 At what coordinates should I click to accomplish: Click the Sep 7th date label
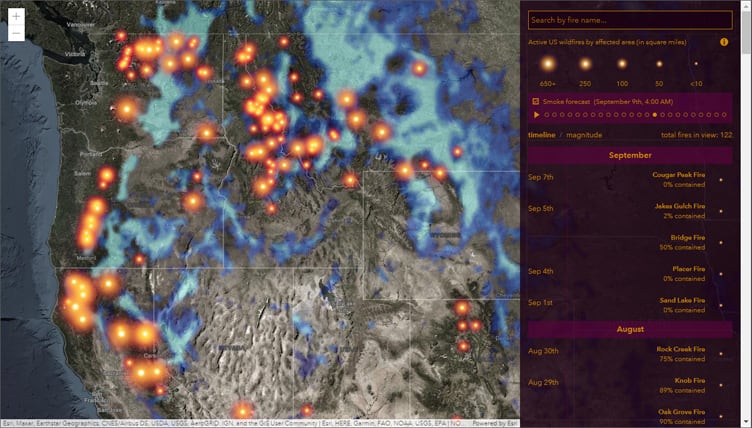pos(540,177)
